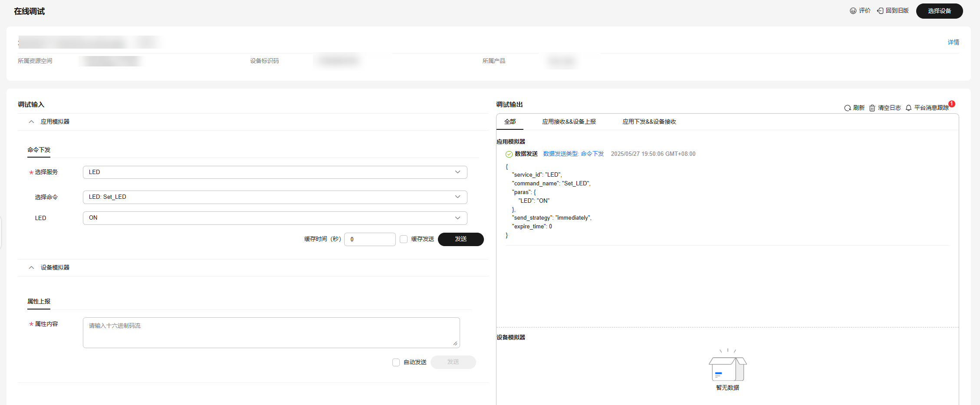This screenshot has height=405, width=980.
Task: Open the 选择命令 dropdown showing Set_LED
Action: 275,197
